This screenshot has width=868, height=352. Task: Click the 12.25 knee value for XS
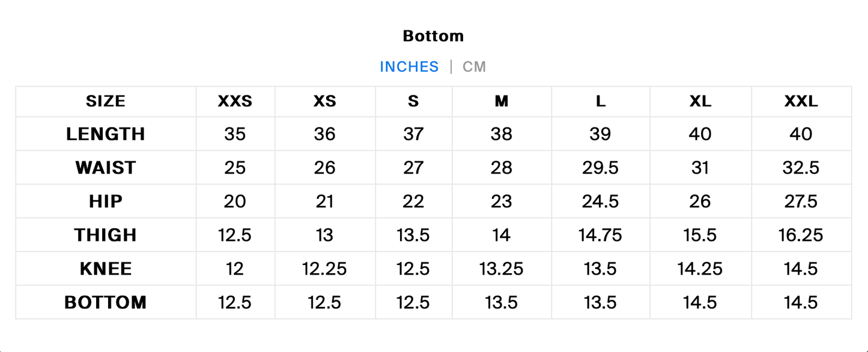click(x=325, y=269)
